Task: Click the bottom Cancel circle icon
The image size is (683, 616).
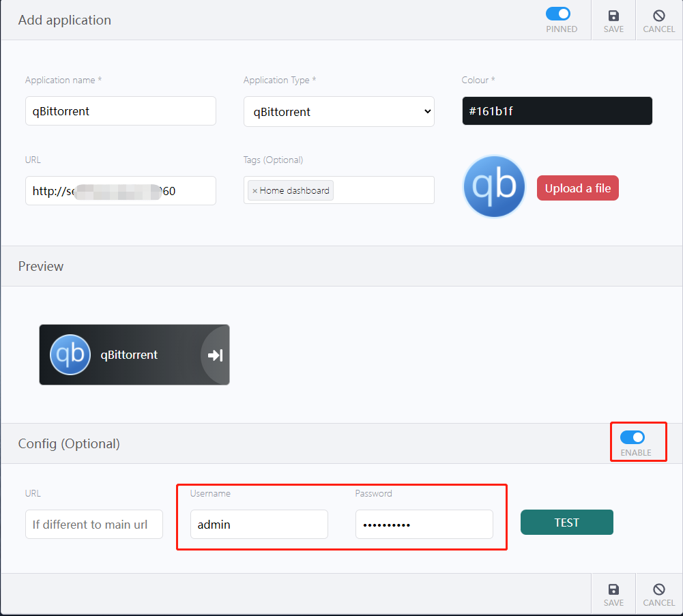Action: 658,589
